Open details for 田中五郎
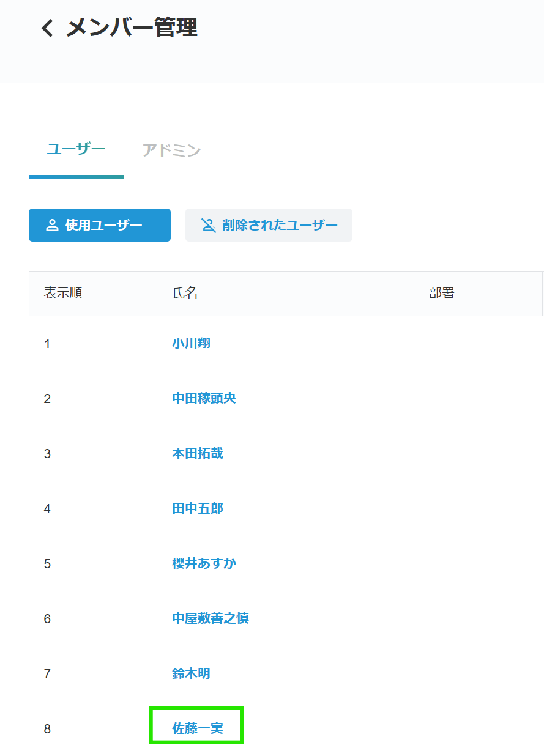The height and width of the screenshot is (756, 544). pos(198,508)
